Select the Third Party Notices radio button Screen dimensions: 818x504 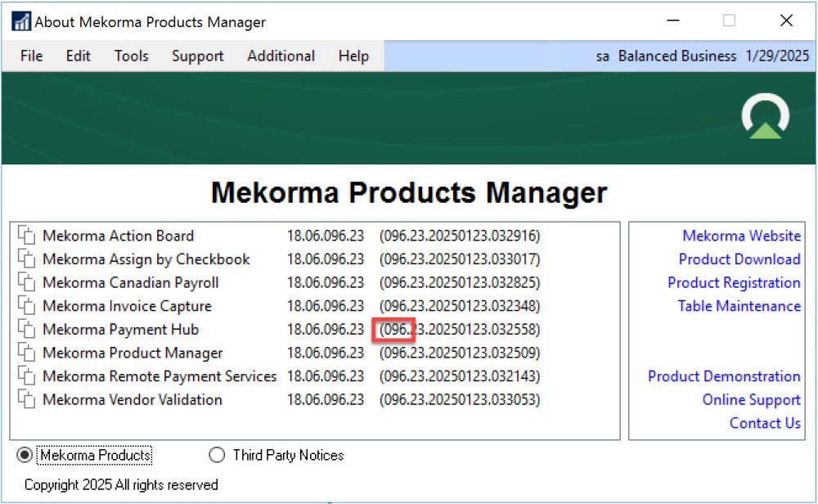coord(217,455)
